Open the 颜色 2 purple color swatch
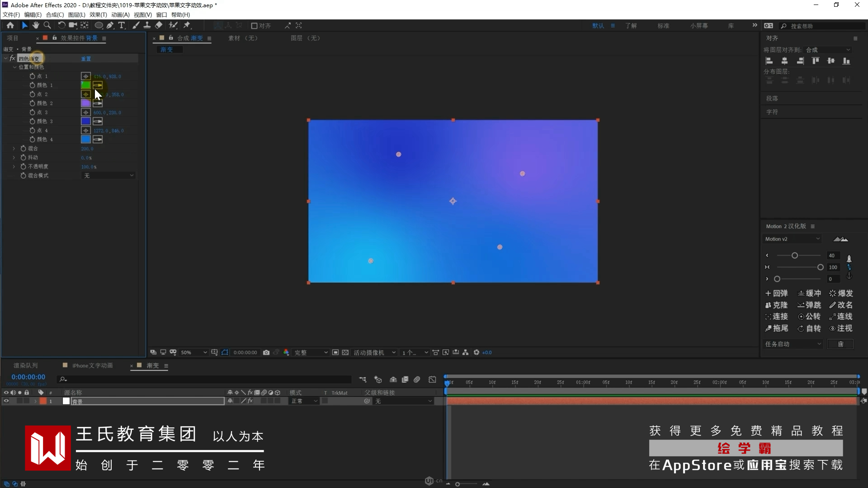Screen dimensions: 868x488 85,103
